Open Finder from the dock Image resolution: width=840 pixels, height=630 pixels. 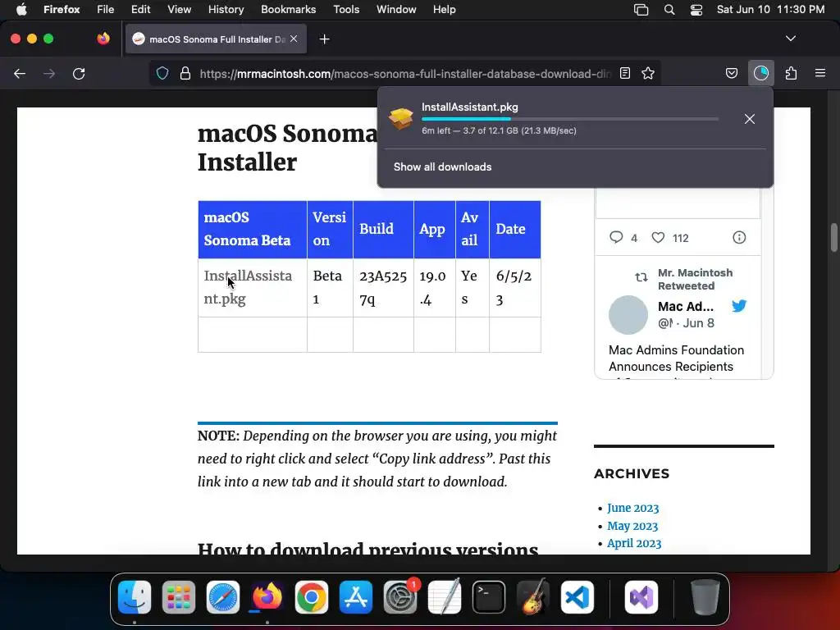tap(134, 597)
